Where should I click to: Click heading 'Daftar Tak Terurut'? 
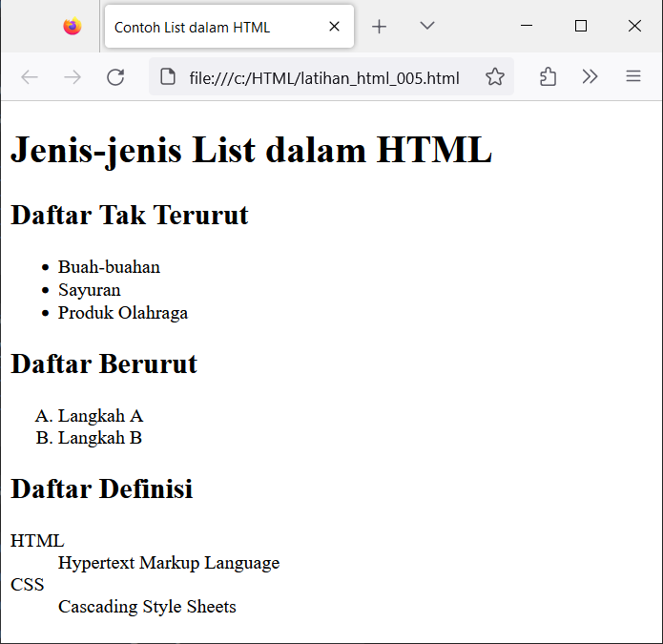pyautogui.click(x=130, y=215)
